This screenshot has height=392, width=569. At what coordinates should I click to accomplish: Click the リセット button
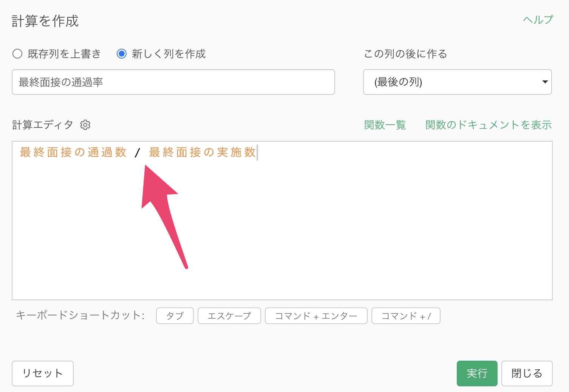click(43, 373)
